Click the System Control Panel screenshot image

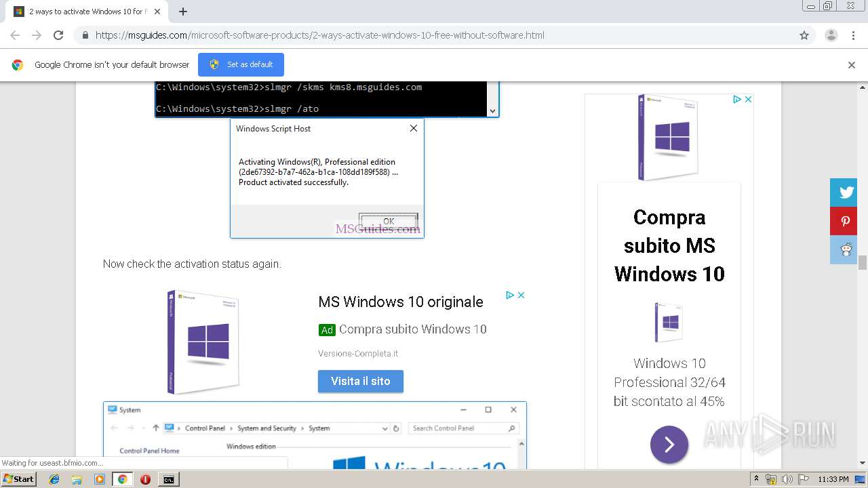(x=315, y=435)
